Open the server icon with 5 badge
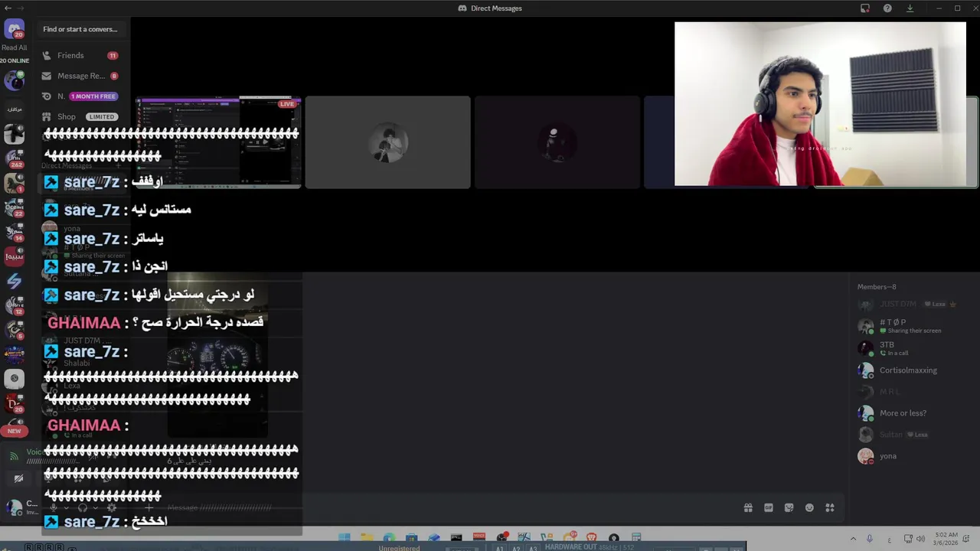980x551 pixels. pyautogui.click(x=14, y=330)
